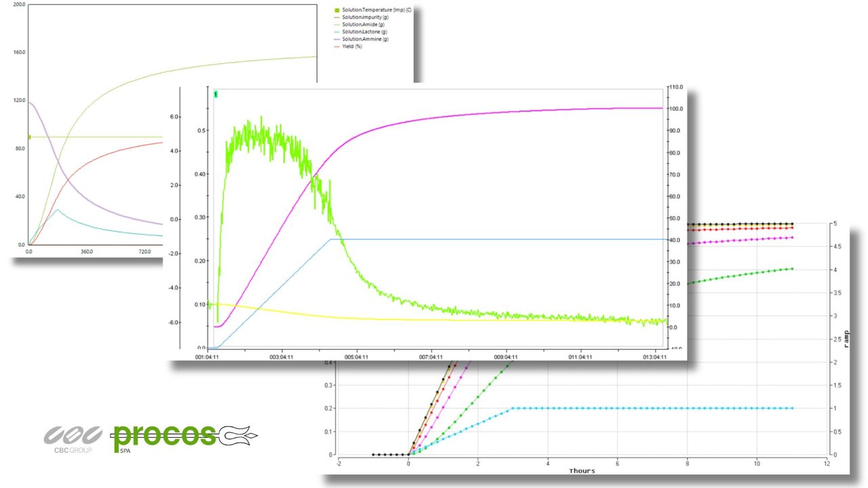Click the Thours axis title in bottom chart
This screenshot has height=488, width=868.
[582, 470]
